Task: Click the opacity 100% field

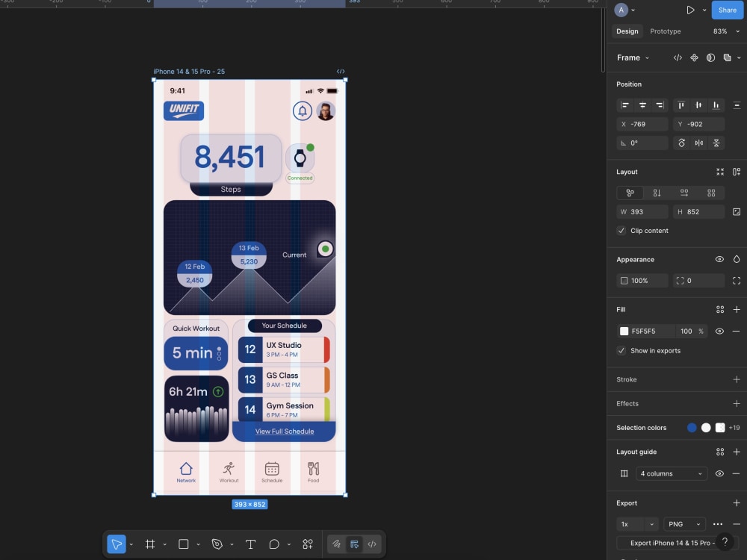Action: click(x=642, y=281)
